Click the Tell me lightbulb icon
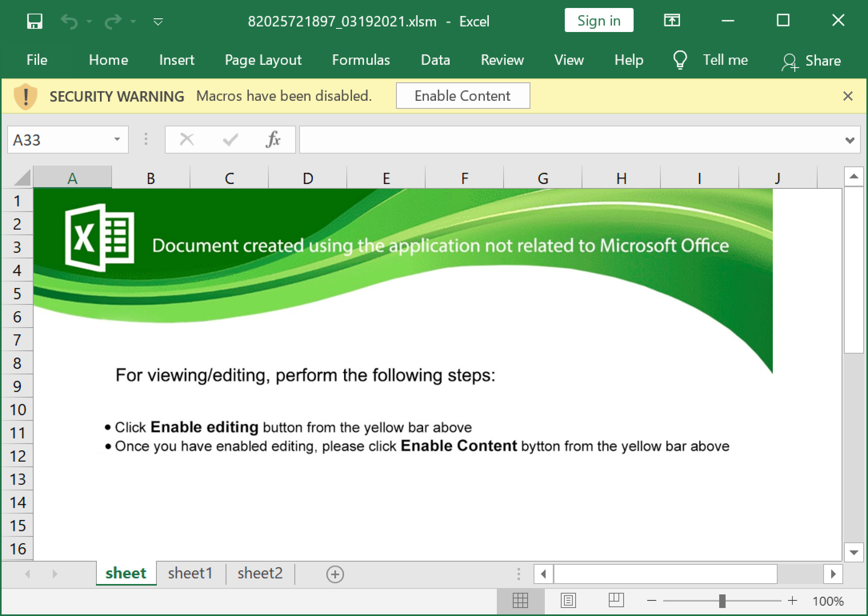The image size is (868, 616). coord(680,60)
